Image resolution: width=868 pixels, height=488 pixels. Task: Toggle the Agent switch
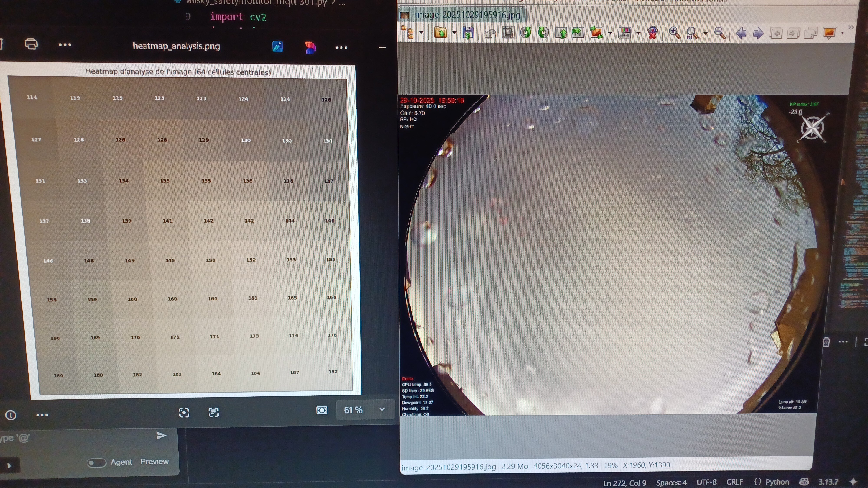point(96,462)
